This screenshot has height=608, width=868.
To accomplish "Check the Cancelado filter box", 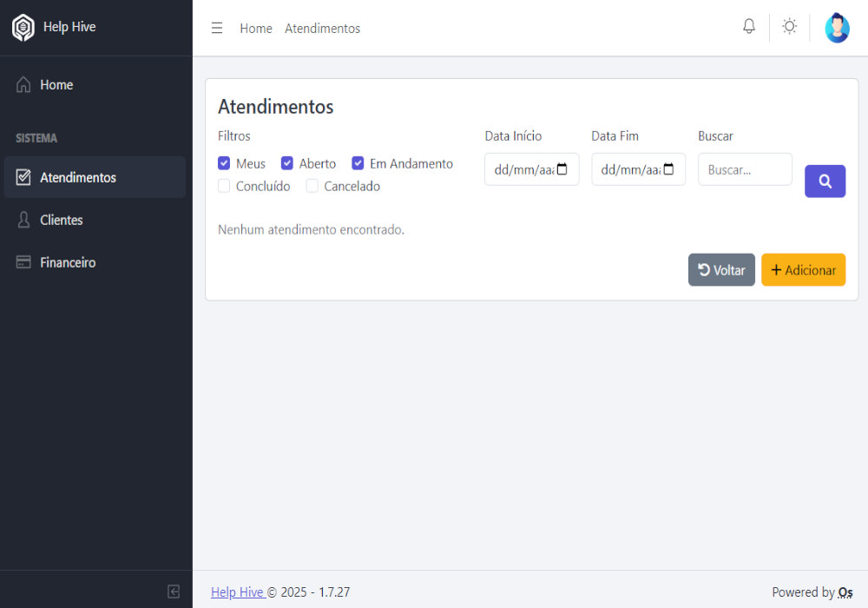I will tap(312, 186).
